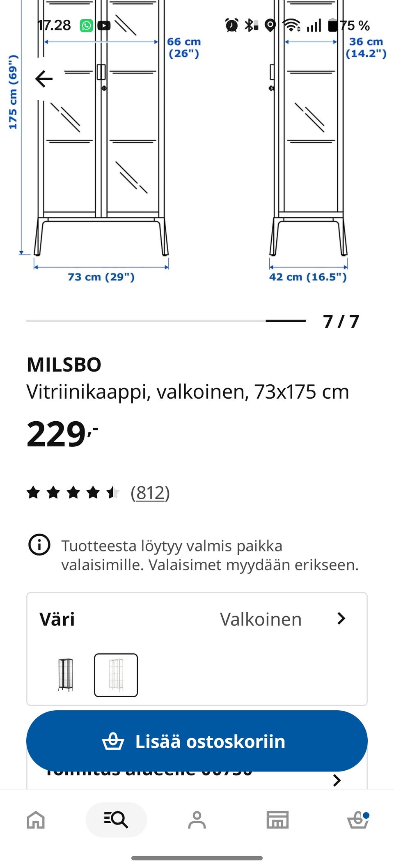Expand the delivery area chevron

pyautogui.click(x=337, y=780)
